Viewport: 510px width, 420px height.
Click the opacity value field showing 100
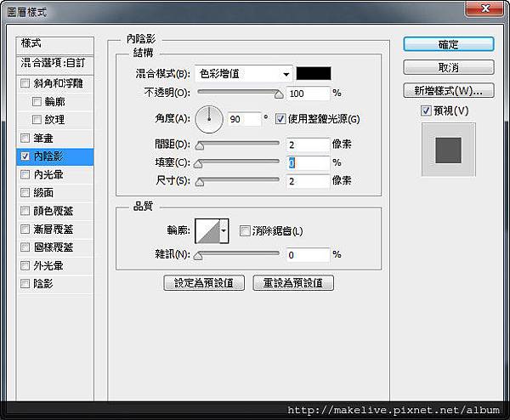tap(308, 94)
